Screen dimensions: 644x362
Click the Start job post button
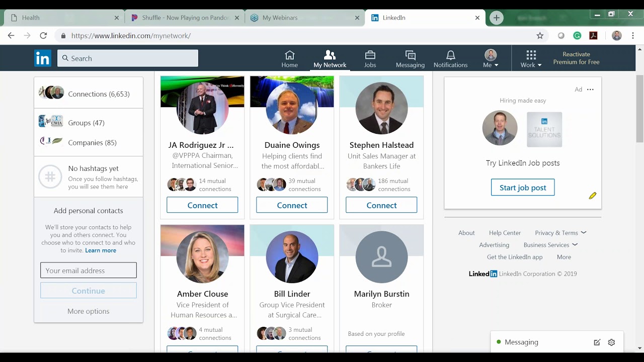[523, 188]
